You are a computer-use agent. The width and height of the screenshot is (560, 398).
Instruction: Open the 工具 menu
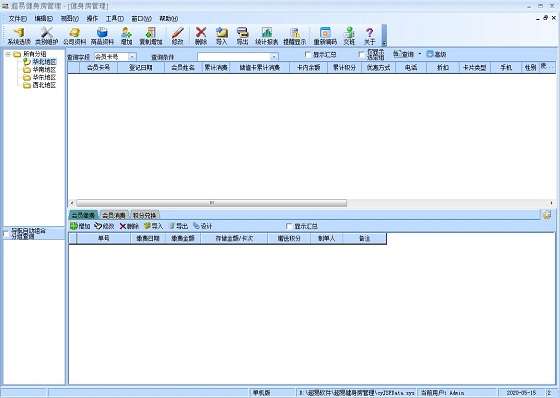114,19
